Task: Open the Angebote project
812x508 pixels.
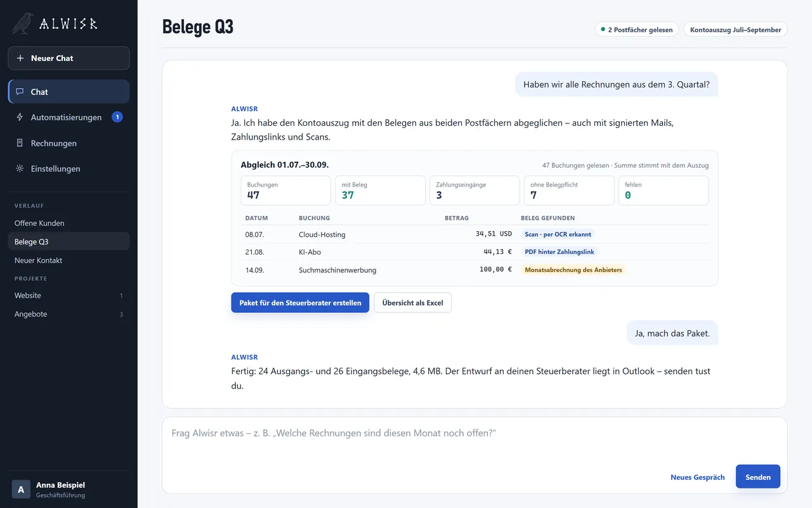Action: click(69, 314)
